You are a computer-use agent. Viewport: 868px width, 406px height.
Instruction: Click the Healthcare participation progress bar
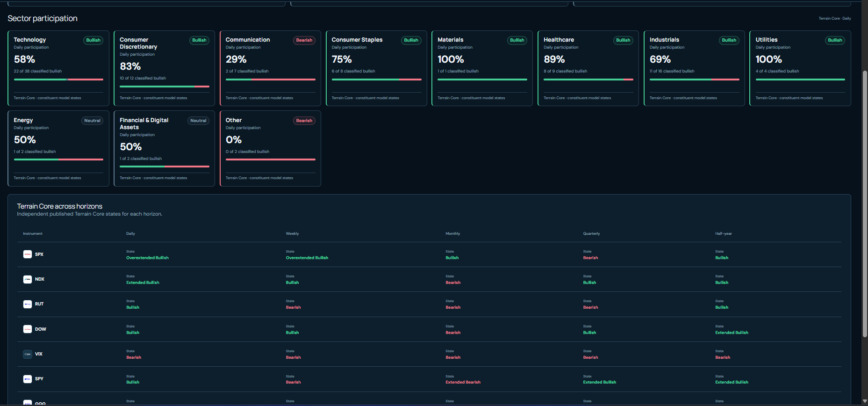pos(588,80)
